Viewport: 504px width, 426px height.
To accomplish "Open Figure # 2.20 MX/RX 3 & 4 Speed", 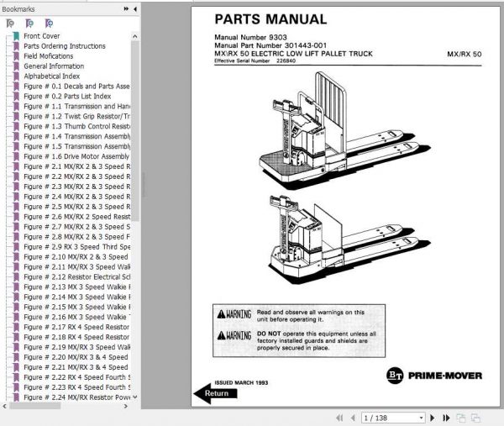I will point(76,357).
